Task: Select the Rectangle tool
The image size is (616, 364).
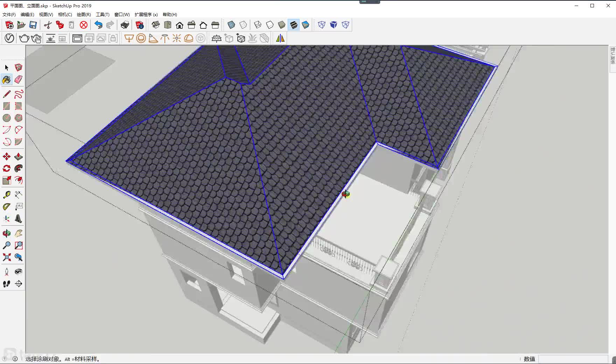Action: (7, 106)
